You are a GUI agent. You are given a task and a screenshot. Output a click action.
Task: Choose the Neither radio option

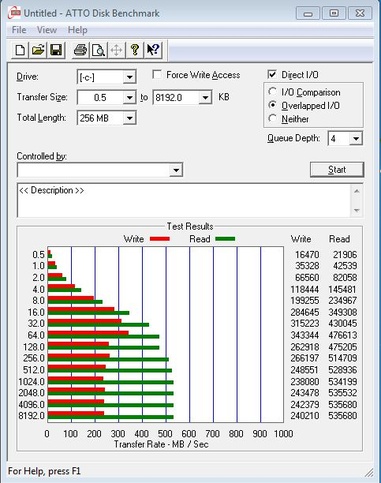coord(272,118)
